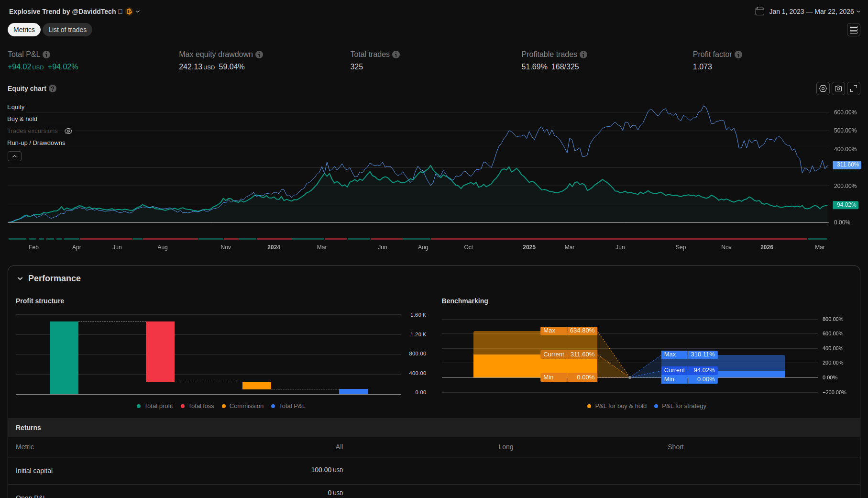Collapse the Performance section
868x498 pixels.
(x=20, y=278)
